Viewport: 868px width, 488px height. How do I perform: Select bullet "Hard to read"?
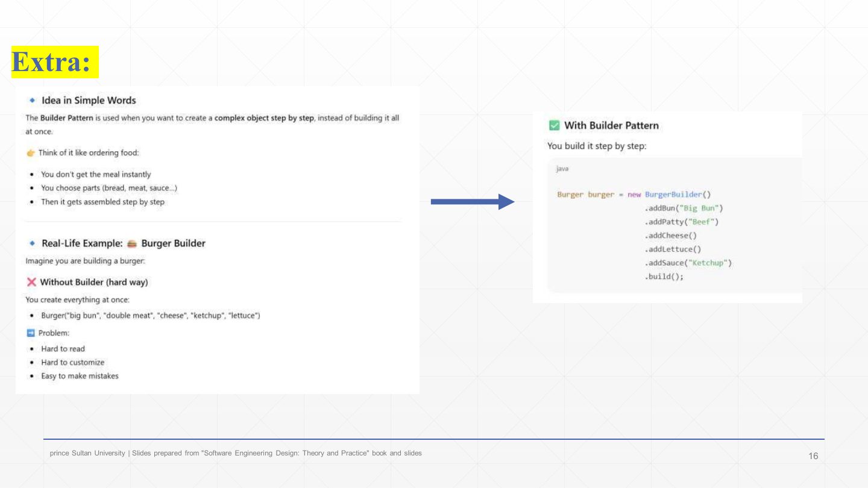63,349
